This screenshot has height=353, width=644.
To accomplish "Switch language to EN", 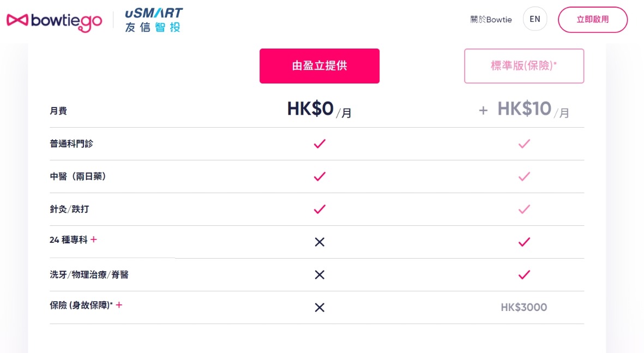I will coord(535,19).
